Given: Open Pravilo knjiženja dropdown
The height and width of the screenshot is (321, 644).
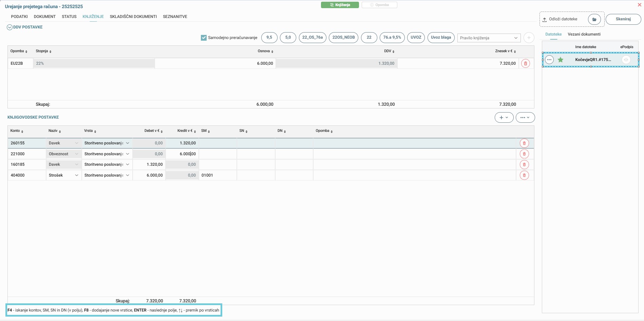Looking at the screenshot, I should pyautogui.click(x=489, y=38).
